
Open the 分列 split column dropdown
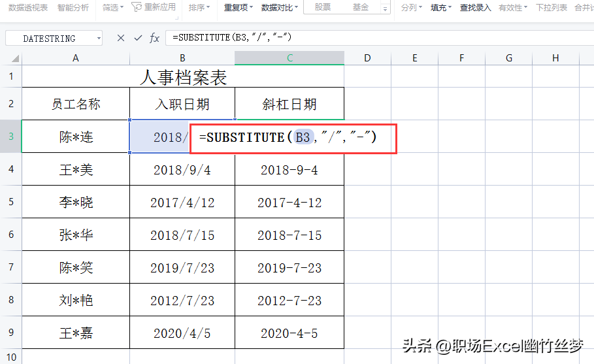[412, 7]
